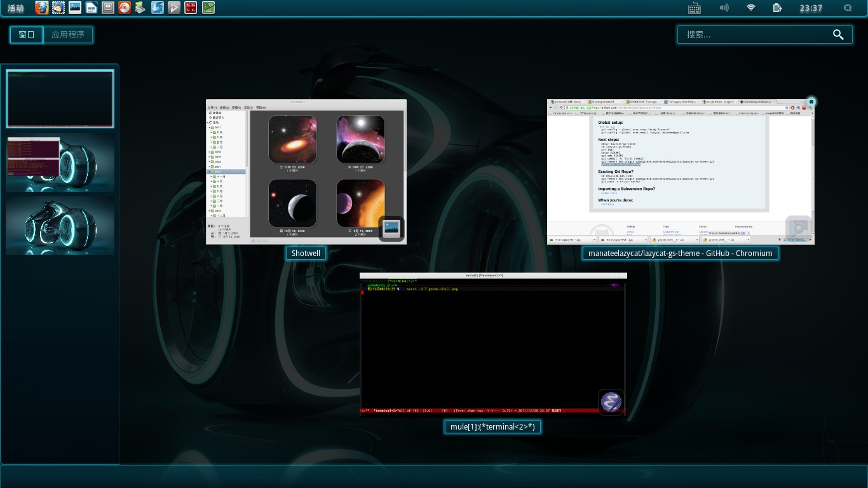Open the 文件 menu in Shotwell

point(212,107)
